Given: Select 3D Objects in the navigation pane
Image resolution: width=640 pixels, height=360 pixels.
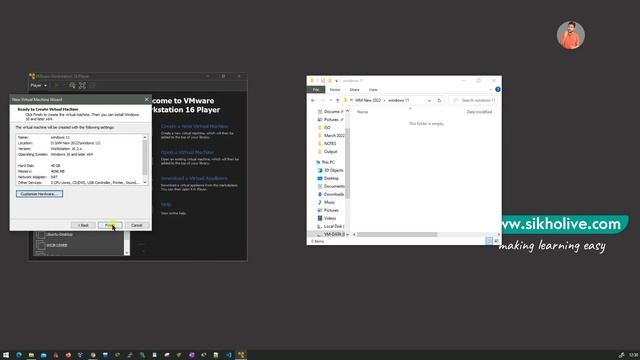Looking at the screenshot, I should 333,170.
